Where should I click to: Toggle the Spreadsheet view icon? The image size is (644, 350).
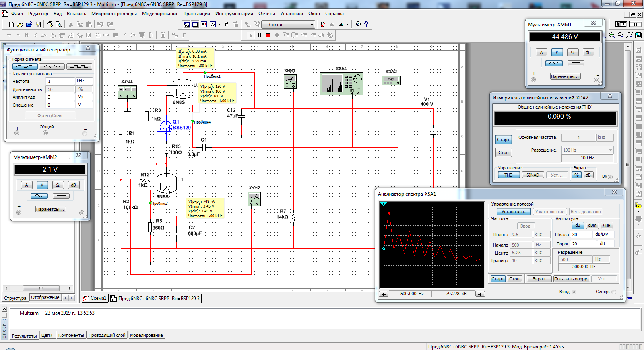tap(195, 24)
